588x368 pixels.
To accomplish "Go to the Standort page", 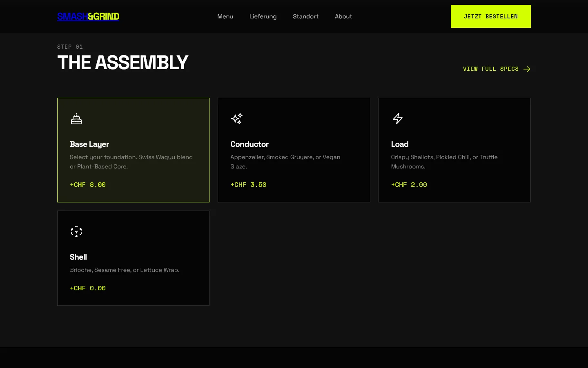I will (305, 16).
